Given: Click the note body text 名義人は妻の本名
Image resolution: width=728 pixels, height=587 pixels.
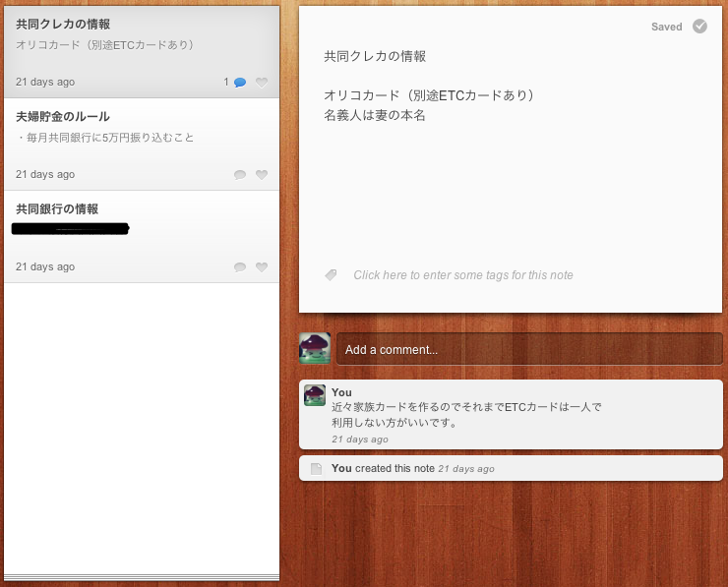Looking at the screenshot, I should click(x=374, y=115).
